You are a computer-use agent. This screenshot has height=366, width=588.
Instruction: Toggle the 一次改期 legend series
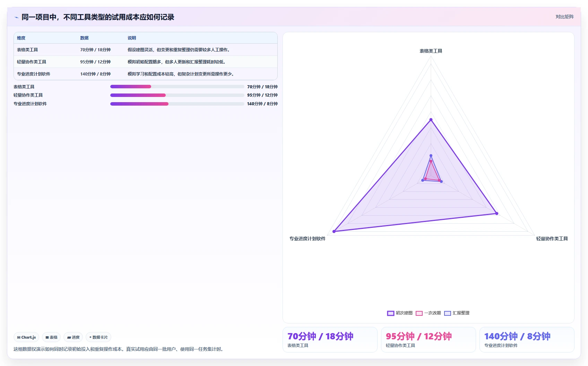[x=428, y=313]
